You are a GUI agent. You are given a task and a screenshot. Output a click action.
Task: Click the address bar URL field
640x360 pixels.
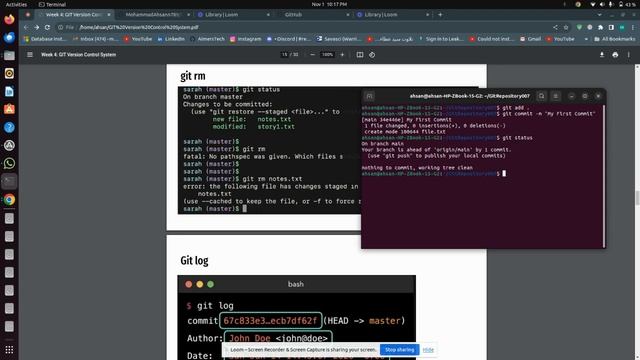point(302,27)
